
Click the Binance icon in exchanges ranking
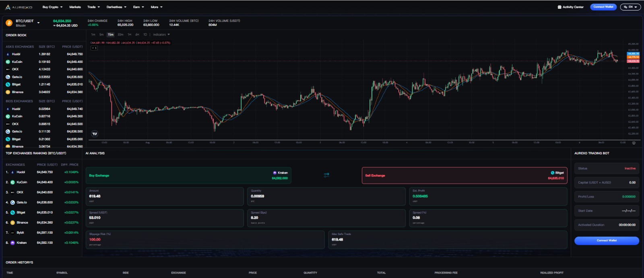(12, 222)
